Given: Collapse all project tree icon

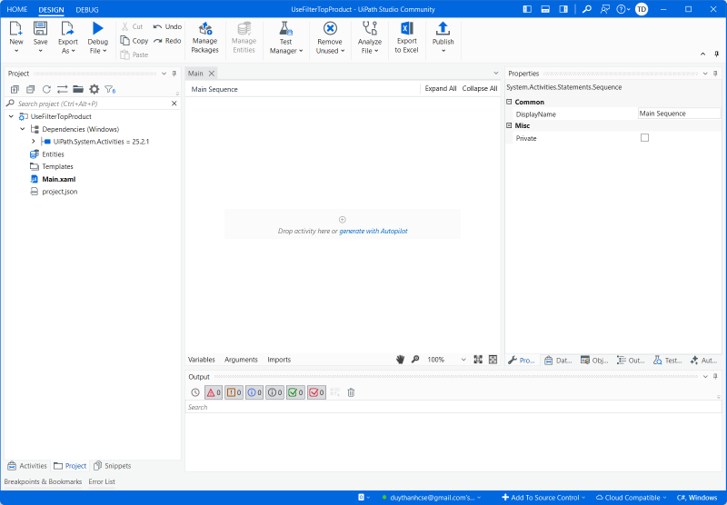Looking at the screenshot, I should [x=31, y=89].
